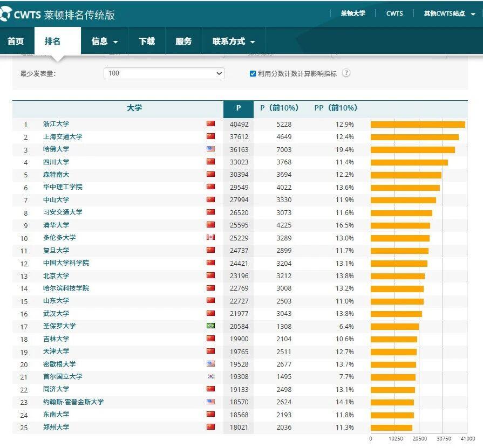
Task: Sort by the P column header
Action: coord(238,108)
